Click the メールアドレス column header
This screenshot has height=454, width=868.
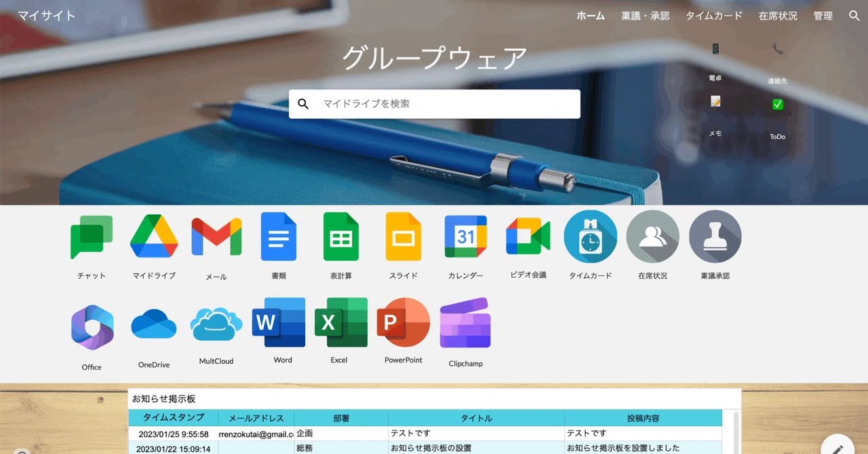click(256, 418)
